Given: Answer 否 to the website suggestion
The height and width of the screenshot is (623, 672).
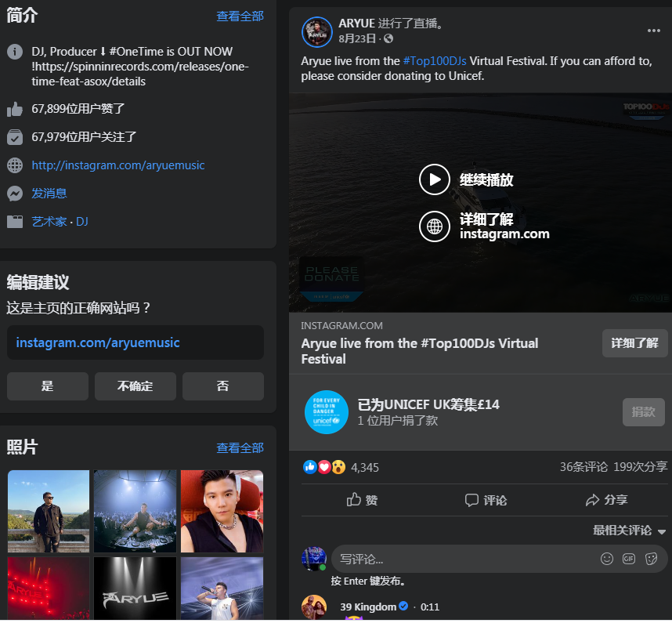Looking at the screenshot, I should pos(223,386).
